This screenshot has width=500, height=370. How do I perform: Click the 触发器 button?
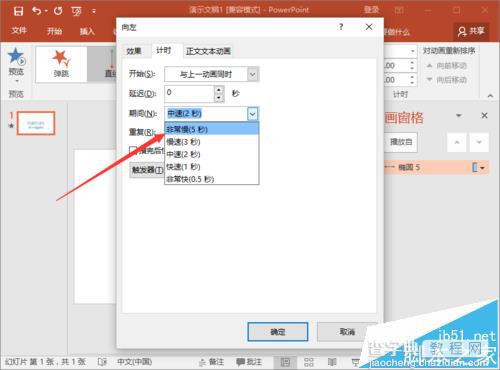point(147,170)
